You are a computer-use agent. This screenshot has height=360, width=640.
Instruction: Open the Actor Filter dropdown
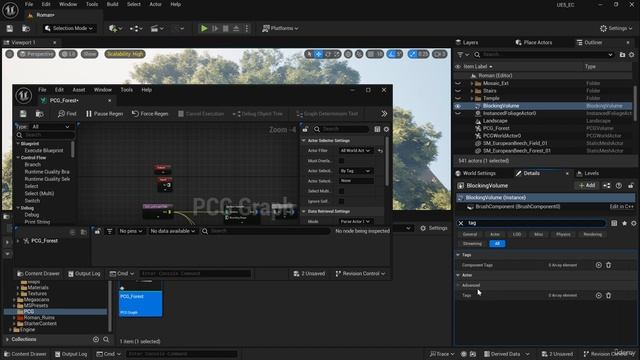tap(356, 151)
